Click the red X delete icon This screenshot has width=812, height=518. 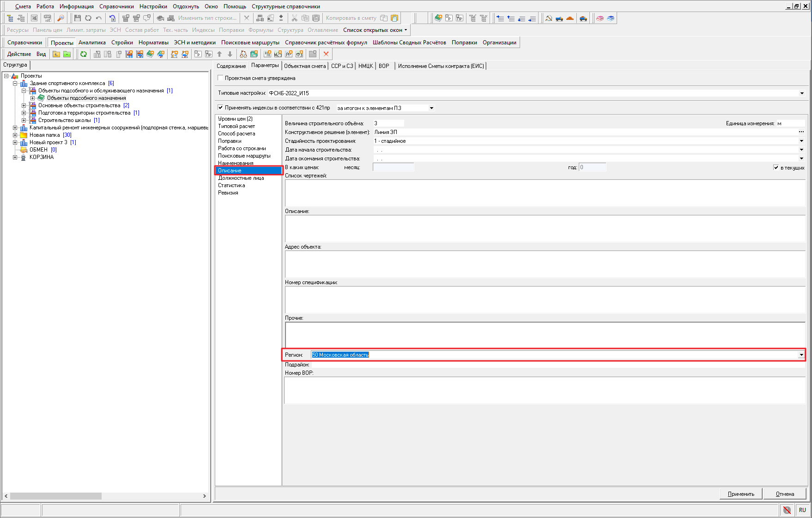coord(326,54)
